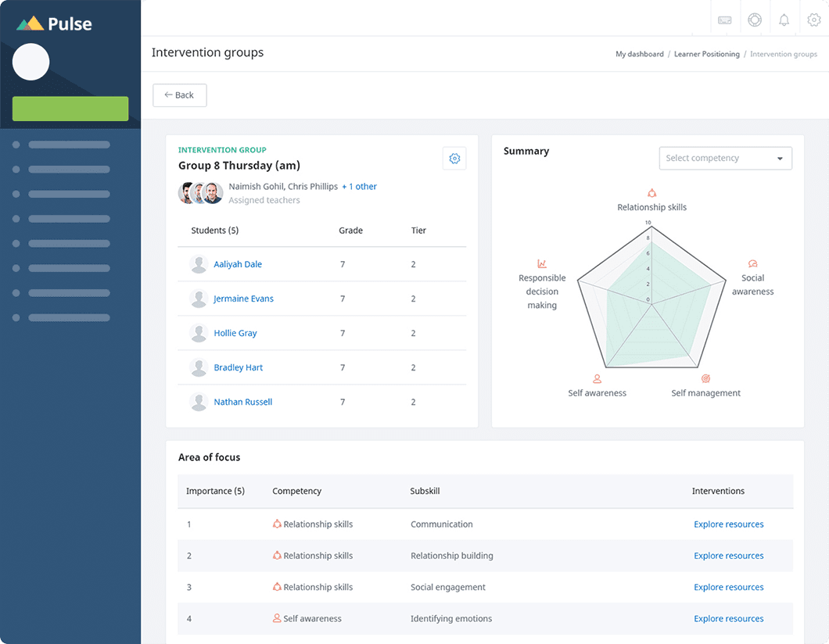
Task: Open the Select competency dropdown
Action: tap(725, 159)
